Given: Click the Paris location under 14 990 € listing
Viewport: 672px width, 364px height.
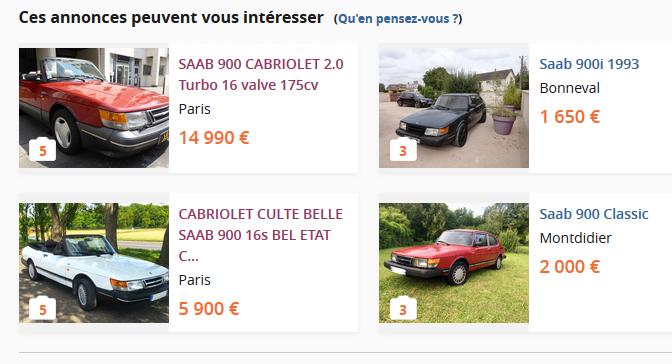Looking at the screenshot, I should 195,109.
